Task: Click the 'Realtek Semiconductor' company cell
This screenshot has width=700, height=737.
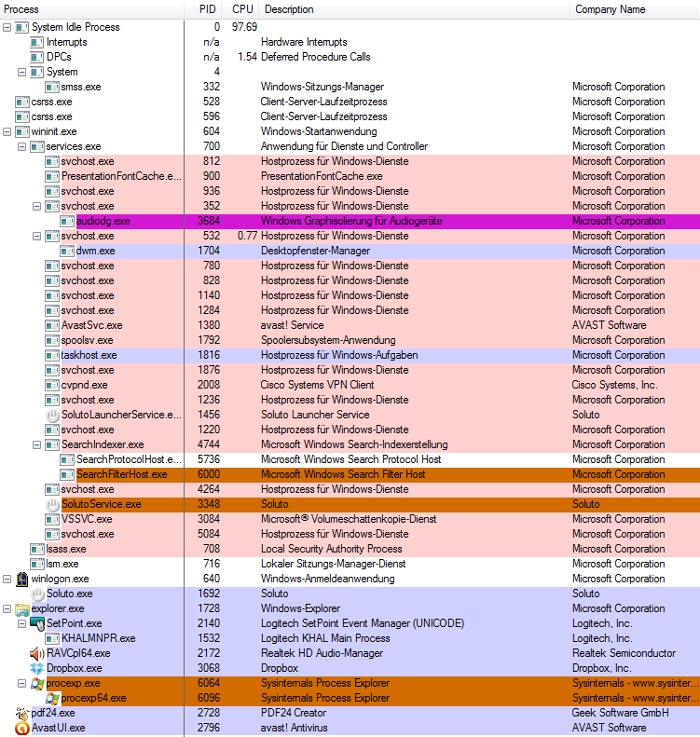Action: click(x=624, y=653)
